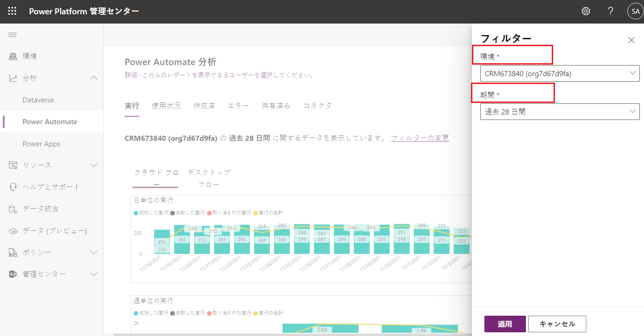The height and width of the screenshot is (336, 644).
Task: Select the クラウド フロー sub-tab
Action: point(156,178)
